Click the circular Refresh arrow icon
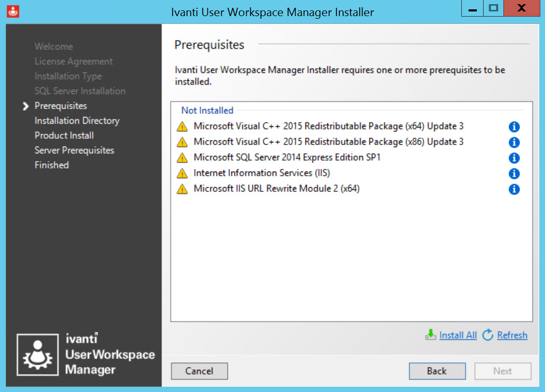The image size is (545, 392). pyautogui.click(x=488, y=335)
